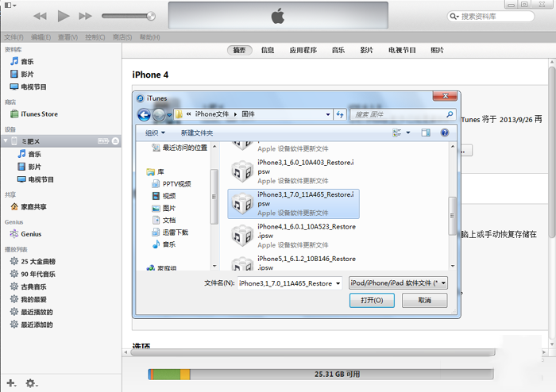This screenshot has width=556, height=392.
Task: Select 家庭共享 in the sidebar
Action: [x=33, y=207]
